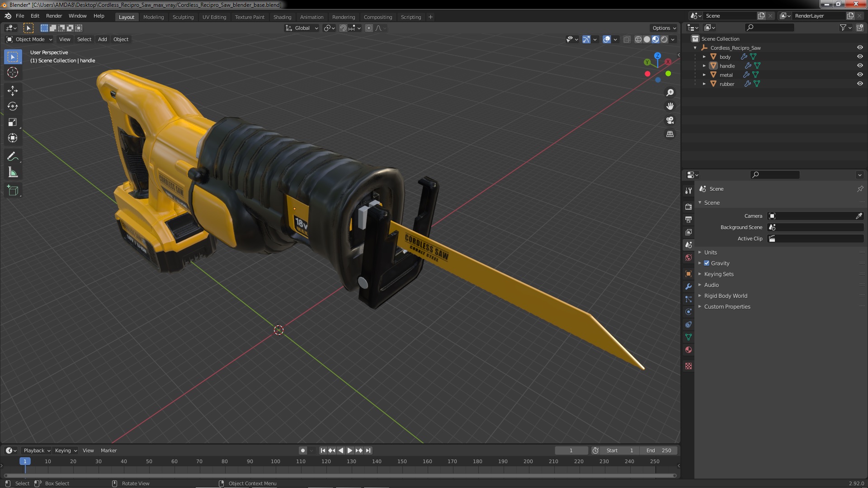Toggle camera view icon in viewport
Viewport: 868px width, 488px height.
tap(670, 120)
